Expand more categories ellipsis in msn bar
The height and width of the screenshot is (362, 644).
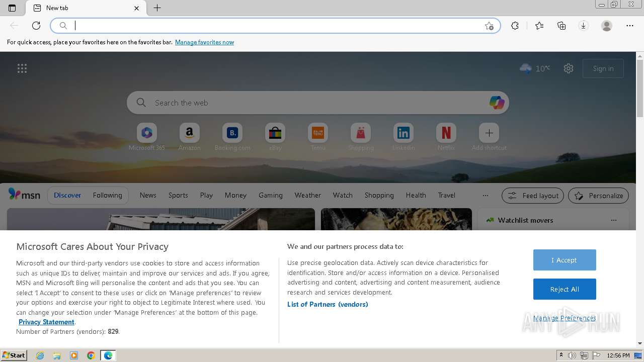[x=485, y=195]
